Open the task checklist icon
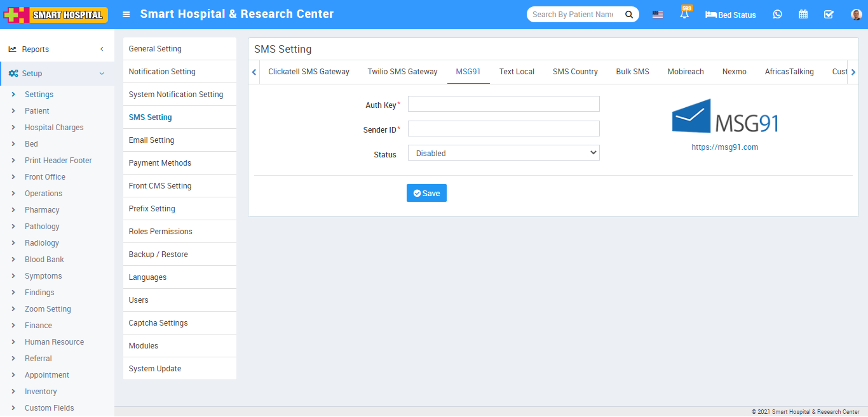Viewport: 868px width, 417px height. [x=829, y=15]
